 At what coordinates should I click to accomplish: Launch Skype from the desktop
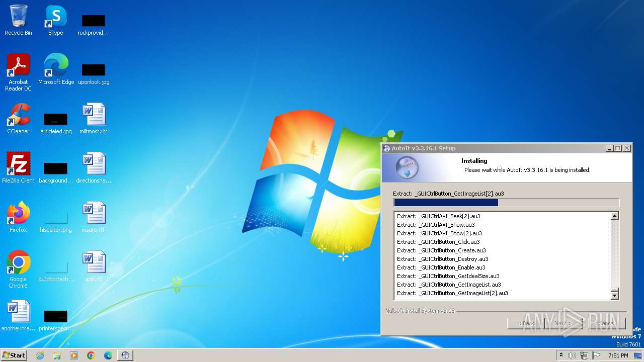[x=56, y=20]
